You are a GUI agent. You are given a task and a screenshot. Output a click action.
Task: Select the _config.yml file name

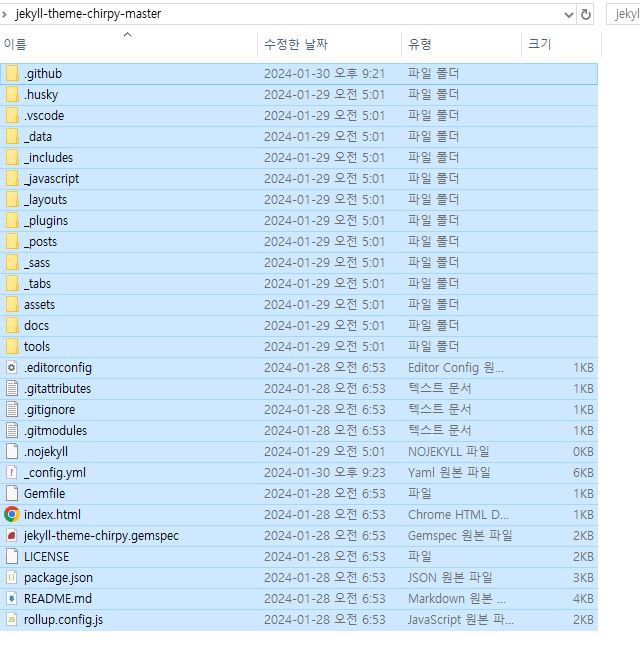pos(55,472)
